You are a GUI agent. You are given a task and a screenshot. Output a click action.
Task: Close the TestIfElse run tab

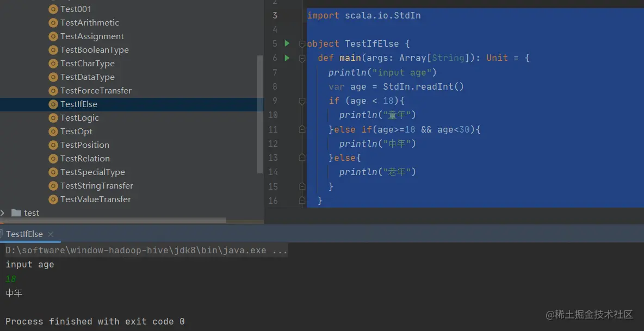51,234
